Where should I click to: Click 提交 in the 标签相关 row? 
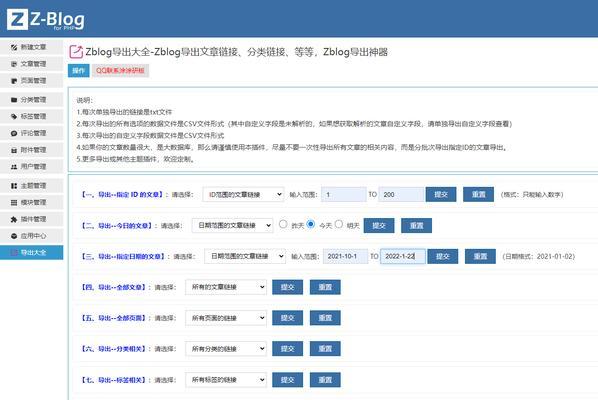(x=288, y=380)
